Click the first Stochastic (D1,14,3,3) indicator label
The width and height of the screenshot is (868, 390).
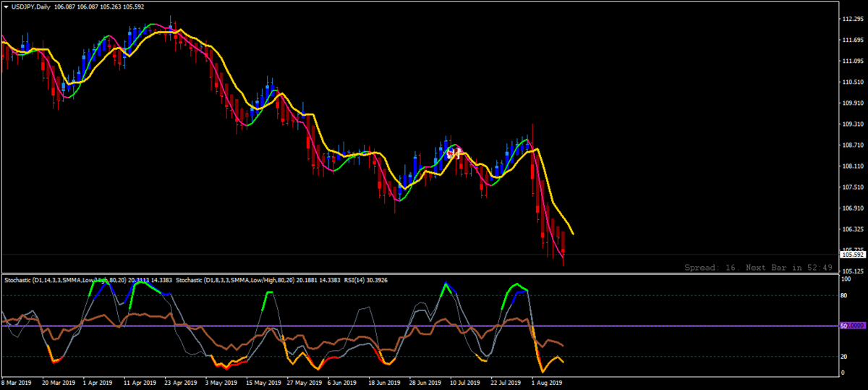pos(88,279)
